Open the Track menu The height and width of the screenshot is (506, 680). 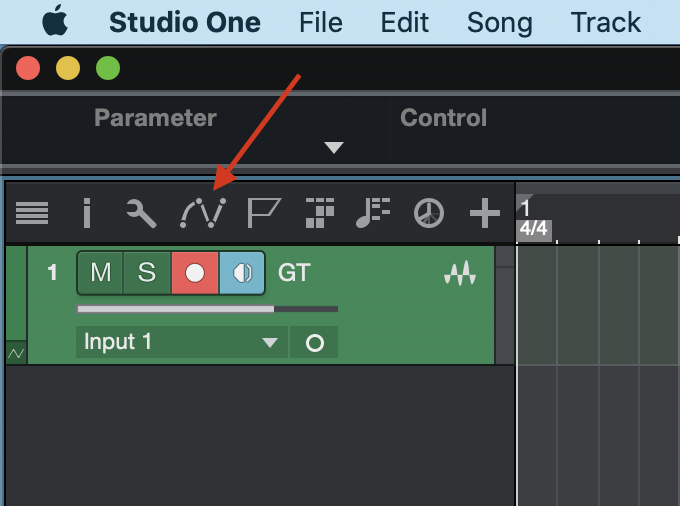pyautogui.click(x=606, y=22)
